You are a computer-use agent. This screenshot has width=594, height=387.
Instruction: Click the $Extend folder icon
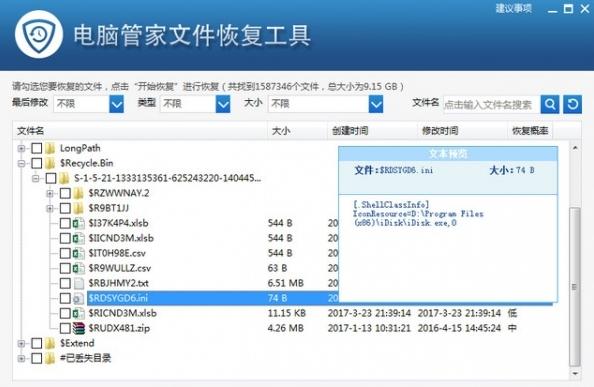pos(50,343)
